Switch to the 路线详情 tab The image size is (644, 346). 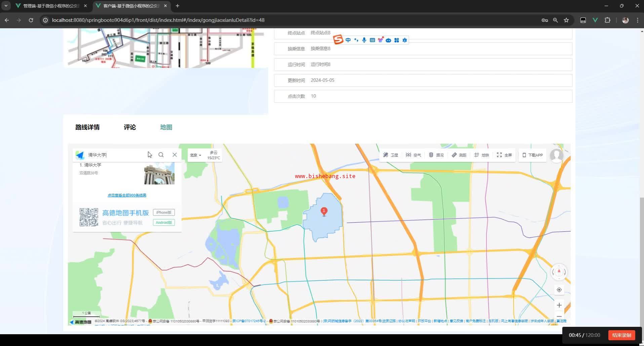coord(87,127)
